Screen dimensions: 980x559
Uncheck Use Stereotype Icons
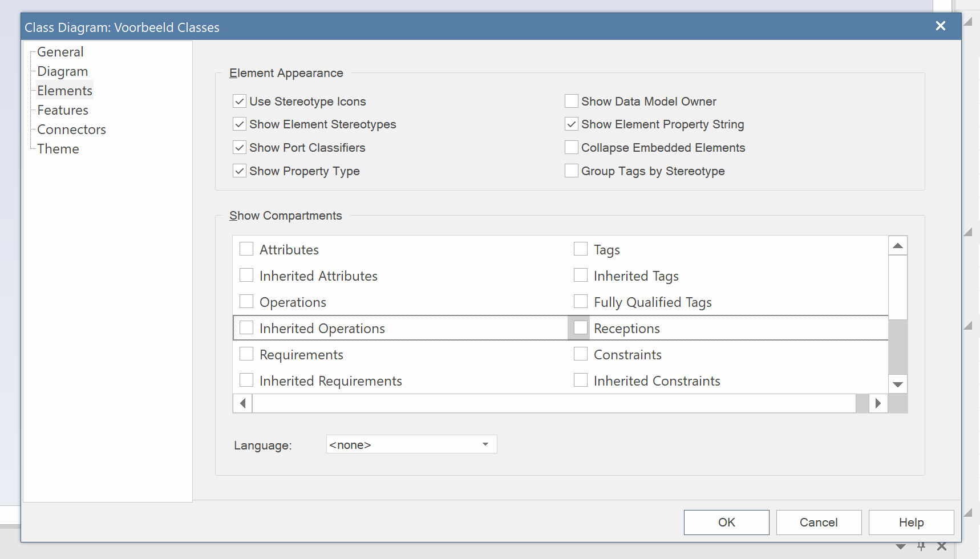[240, 102]
